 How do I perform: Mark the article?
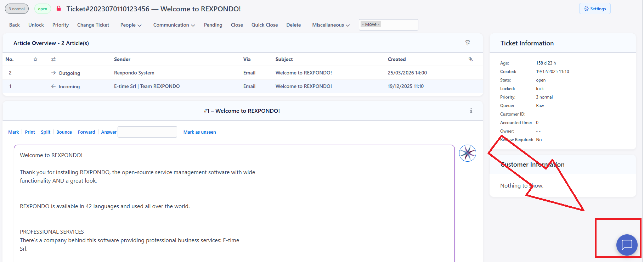[x=13, y=132]
